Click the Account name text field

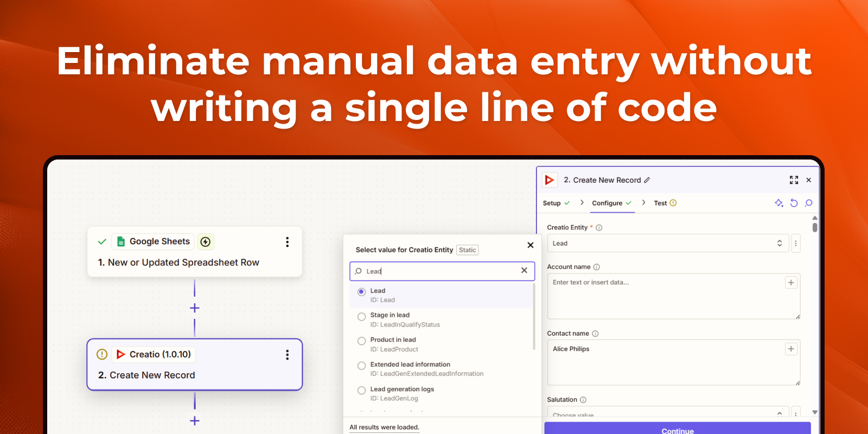point(667,296)
